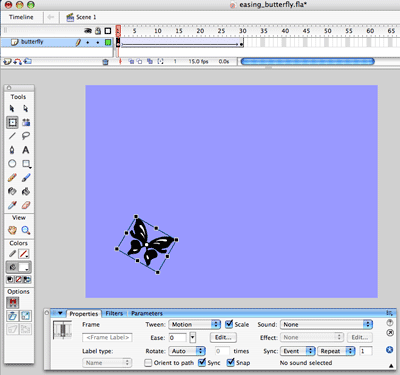Uncheck the Snap checkbox

click(230, 362)
